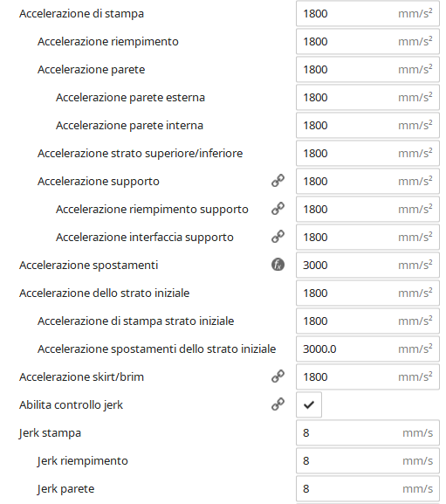Edit the Accelerazione parete interna field

(x=367, y=126)
